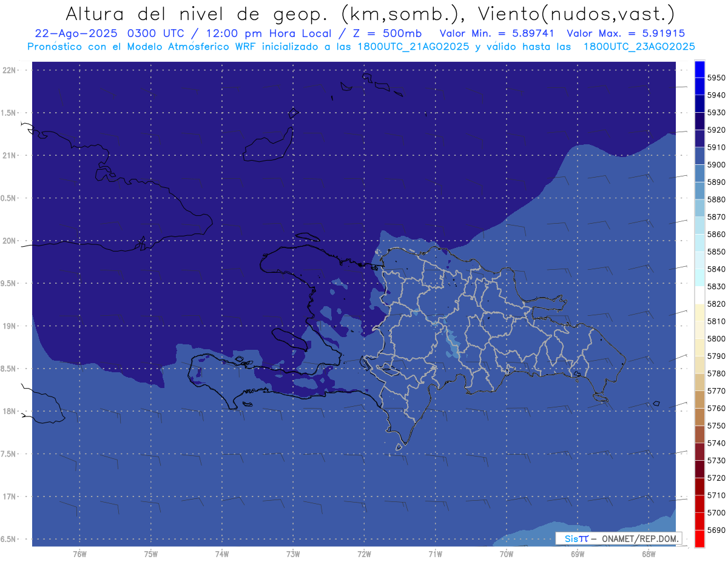The height and width of the screenshot is (562, 728).
Task: Click the '70W' longitude axis label
Action: coord(507,554)
